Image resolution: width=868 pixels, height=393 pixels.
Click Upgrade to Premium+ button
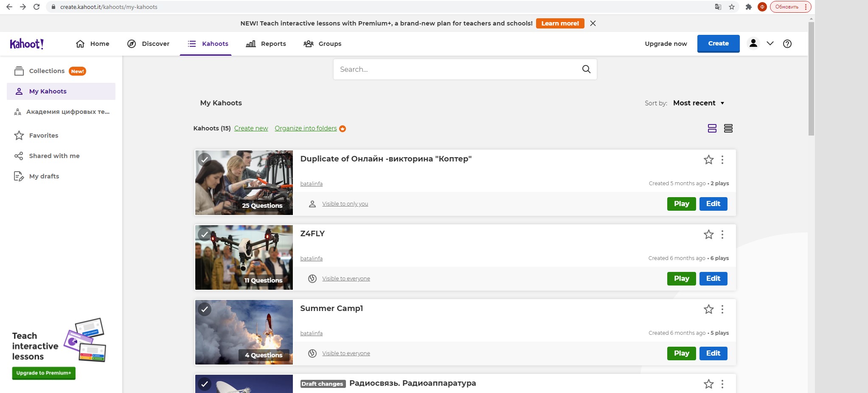(x=44, y=373)
